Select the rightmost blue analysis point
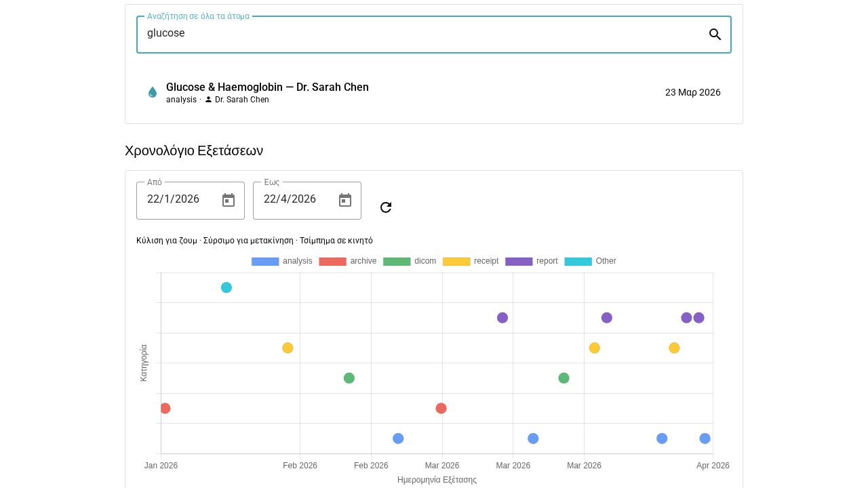Image resolution: width=868 pixels, height=488 pixels. [x=705, y=439]
